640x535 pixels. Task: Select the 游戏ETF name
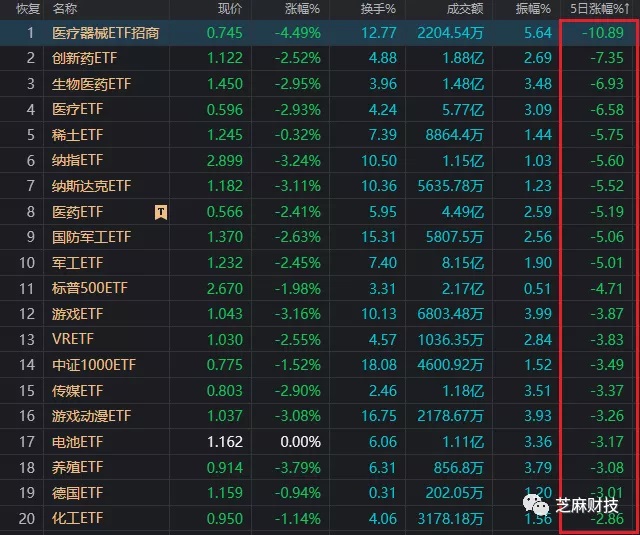tap(77, 314)
